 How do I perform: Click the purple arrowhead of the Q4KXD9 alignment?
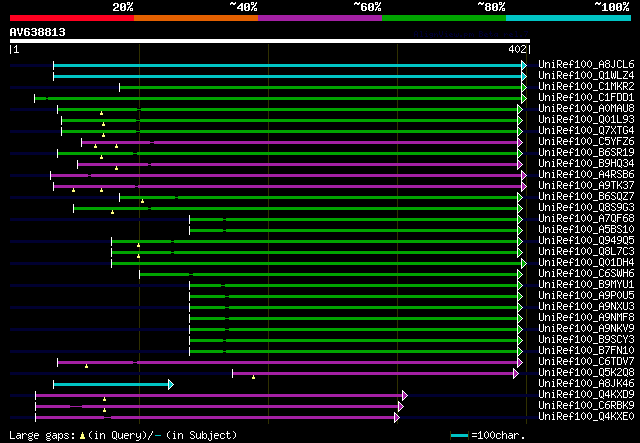click(x=405, y=396)
